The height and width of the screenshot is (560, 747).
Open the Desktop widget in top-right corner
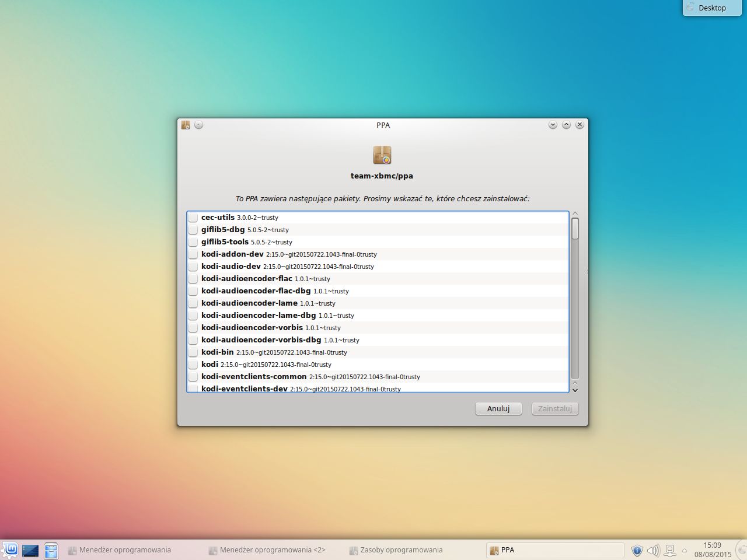[x=712, y=8]
